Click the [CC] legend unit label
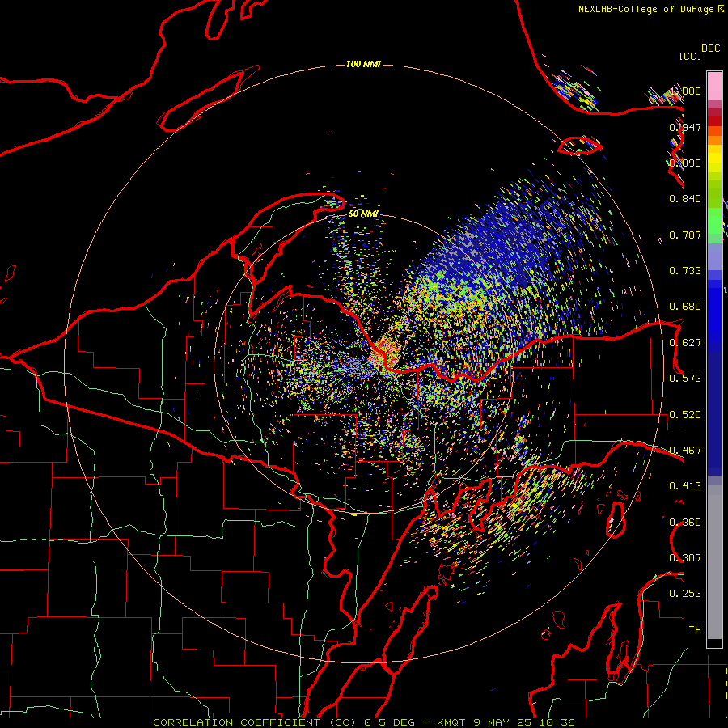Image resolution: width=728 pixels, height=728 pixels. coord(690,56)
